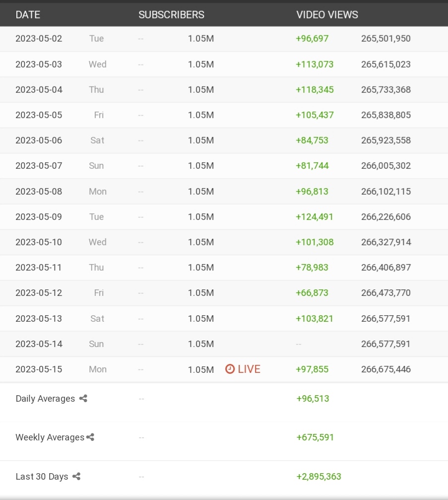Click the share icon next to Daily Averages

83,398
